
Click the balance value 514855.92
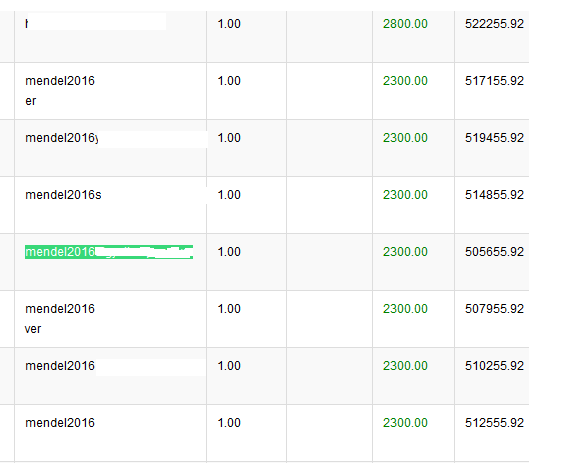494,195
